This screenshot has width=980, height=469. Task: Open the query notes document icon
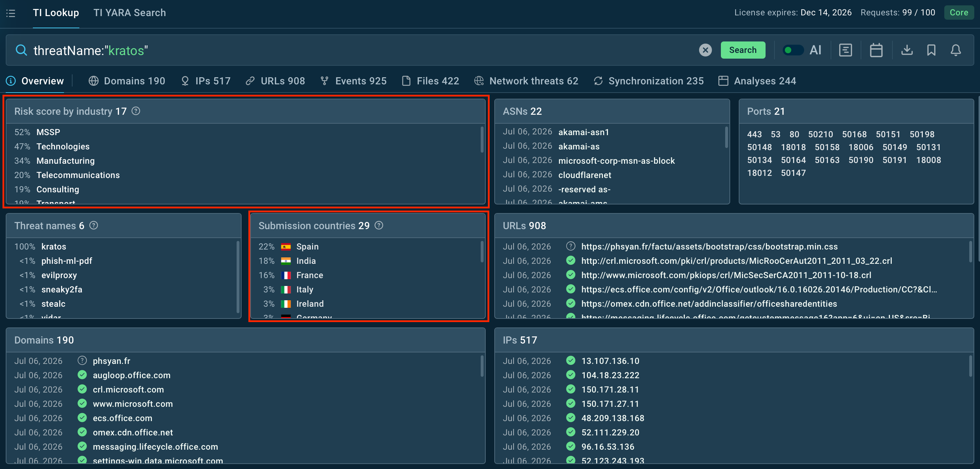pyautogui.click(x=845, y=50)
